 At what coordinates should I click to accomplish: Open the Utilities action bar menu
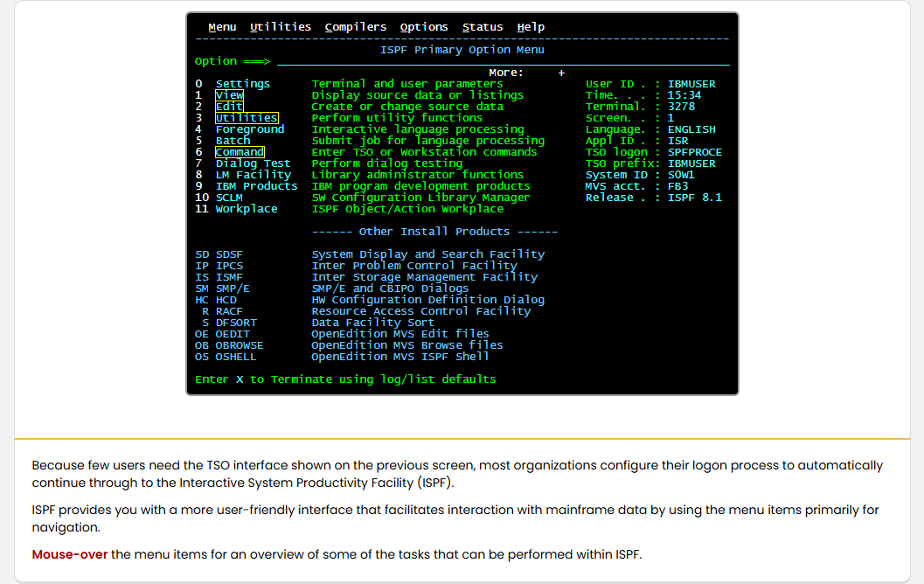[x=281, y=27]
